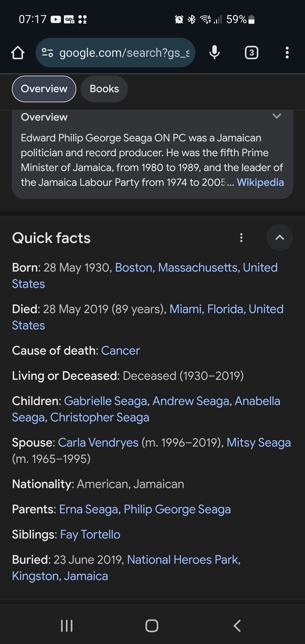Open Chrome's three-dot overflow menu
This screenshot has height=644, width=305.
click(287, 53)
